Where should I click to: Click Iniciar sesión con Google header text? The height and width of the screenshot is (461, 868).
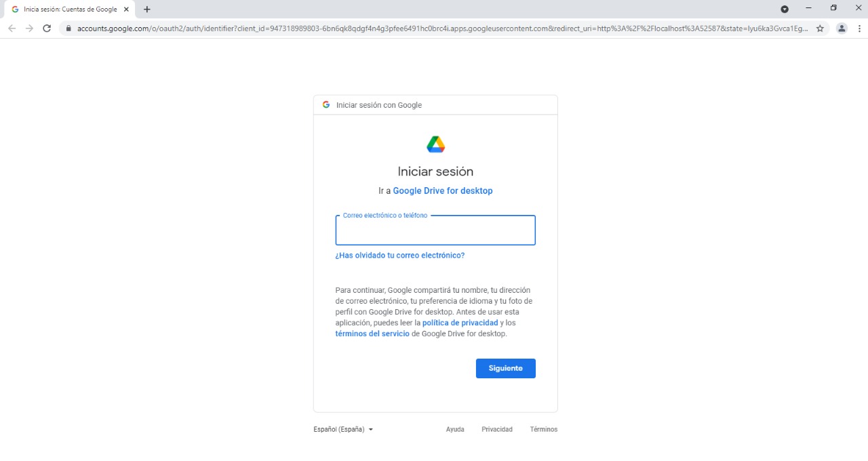pos(379,105)
